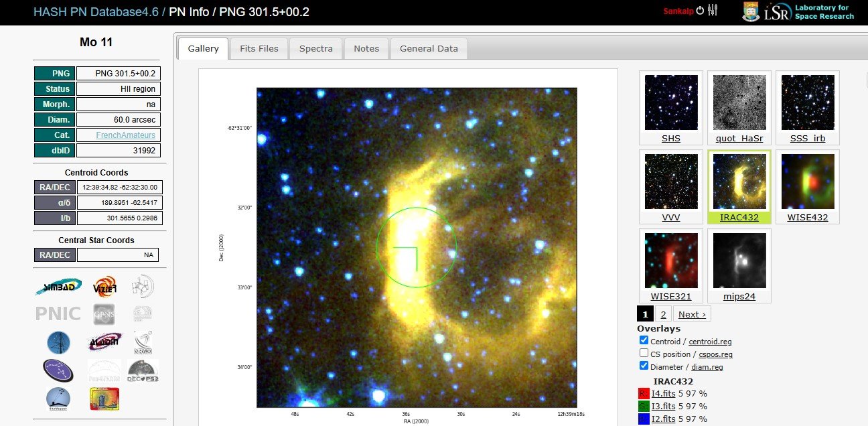
Task: Click the DECaPS2 survey logo
Action: pos(143,370)
